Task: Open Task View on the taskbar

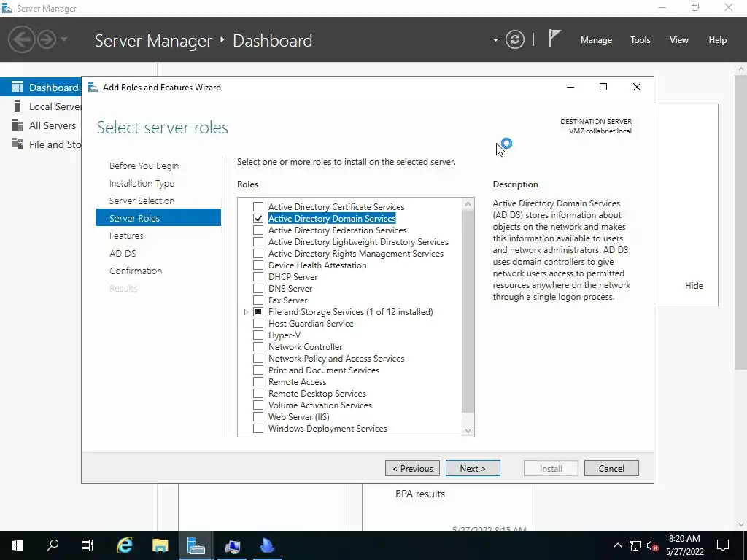Action: point(88,545)
